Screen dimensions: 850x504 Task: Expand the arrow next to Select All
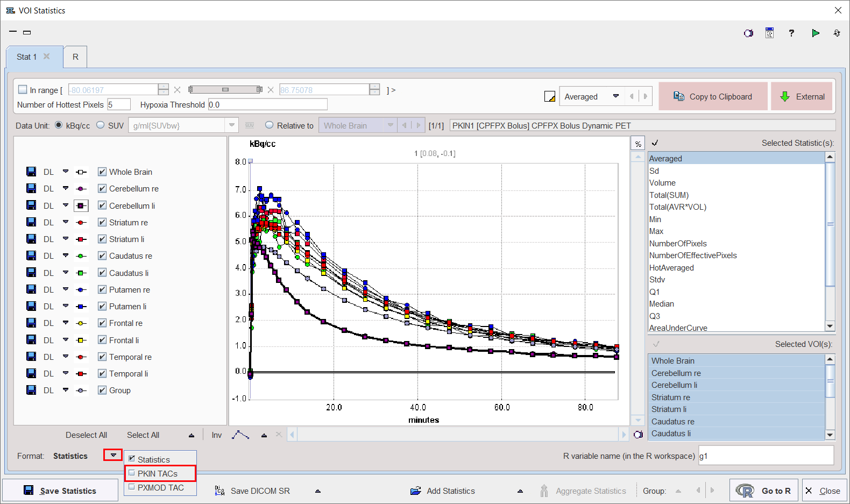[x=192, y=435]
